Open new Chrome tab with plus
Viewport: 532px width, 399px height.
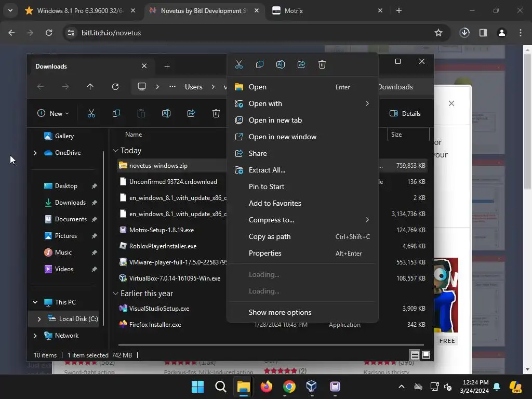point(399,11)
